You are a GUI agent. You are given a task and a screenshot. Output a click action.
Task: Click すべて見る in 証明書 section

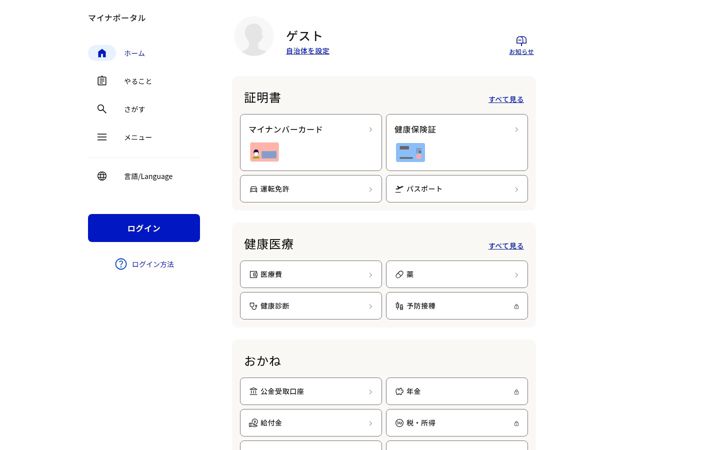click(506, 99)
